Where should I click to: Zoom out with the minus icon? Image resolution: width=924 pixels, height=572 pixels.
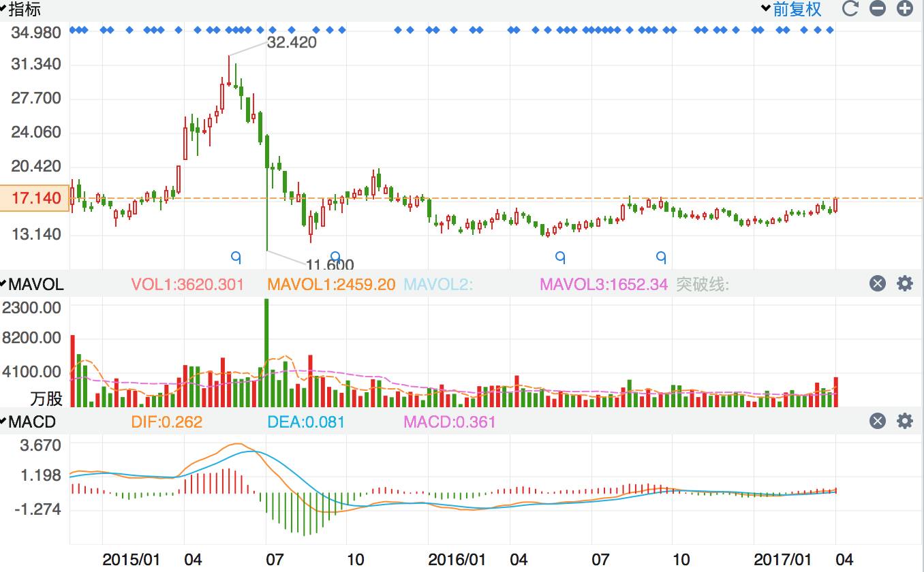point(878,9)
